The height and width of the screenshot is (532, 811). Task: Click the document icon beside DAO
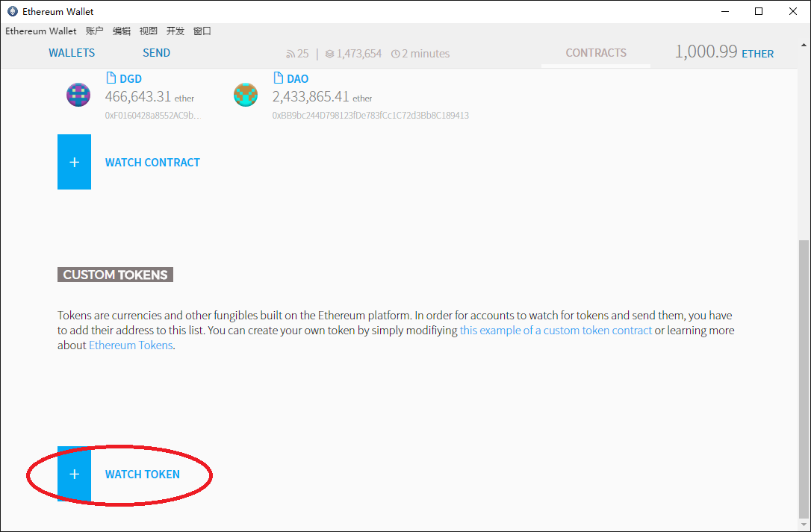pos(279,78)
